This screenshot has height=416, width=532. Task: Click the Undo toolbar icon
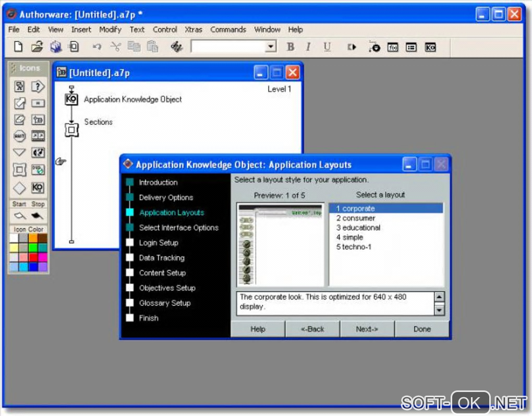pyautogui.click(x=97, y=46)
